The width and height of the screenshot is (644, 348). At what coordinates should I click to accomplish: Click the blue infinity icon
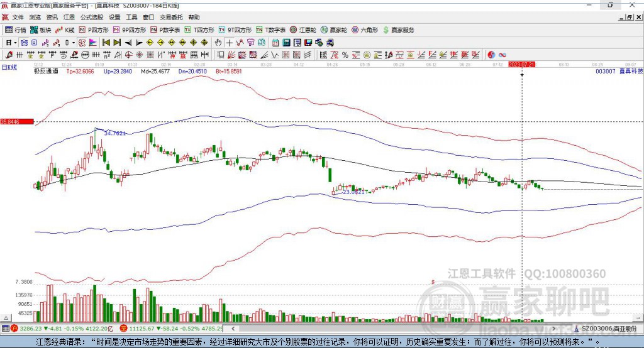tap(502, 55)
